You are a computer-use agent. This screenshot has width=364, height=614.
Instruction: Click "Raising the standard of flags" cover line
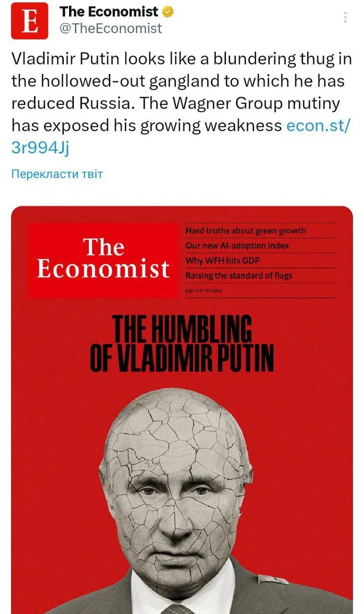coord(239,275)
